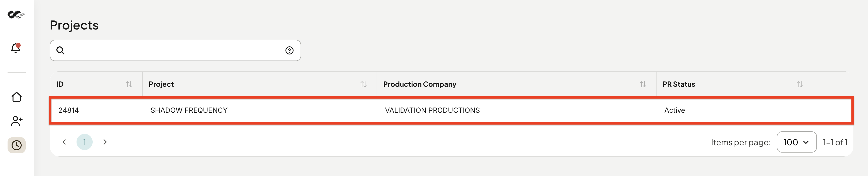Click project ID 24814
The height and width of the screenshot is (176, 868).
68,110
